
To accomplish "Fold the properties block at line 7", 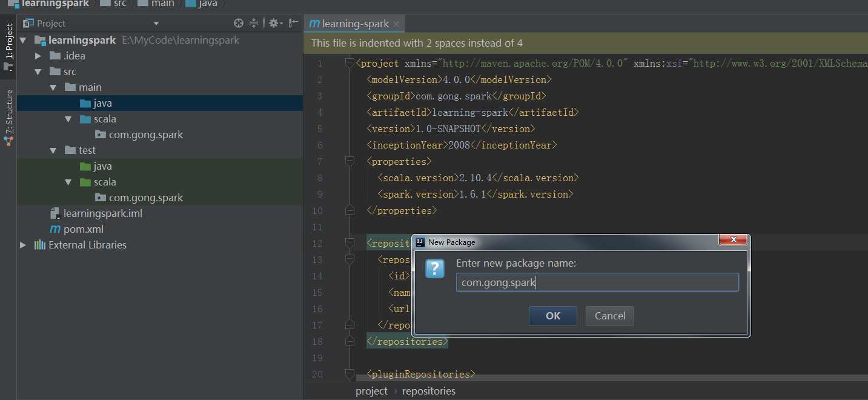I will (350, 161).
